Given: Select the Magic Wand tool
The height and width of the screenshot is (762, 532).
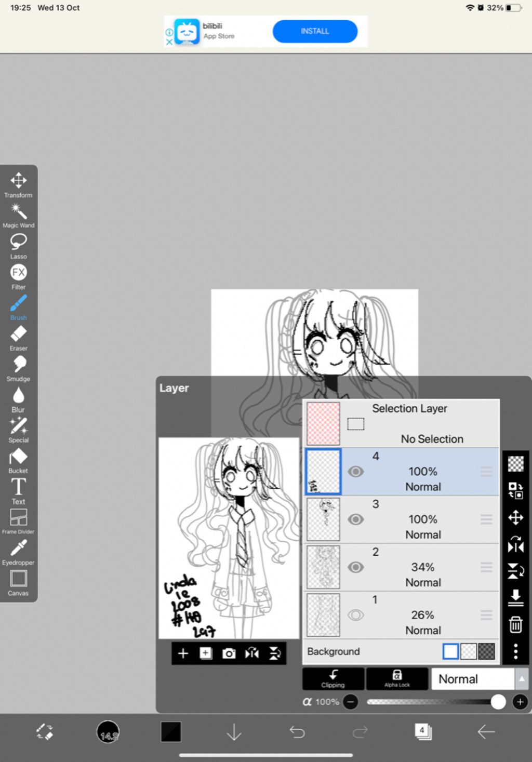Looking at the screenshot, I should [x=18, y=216].
